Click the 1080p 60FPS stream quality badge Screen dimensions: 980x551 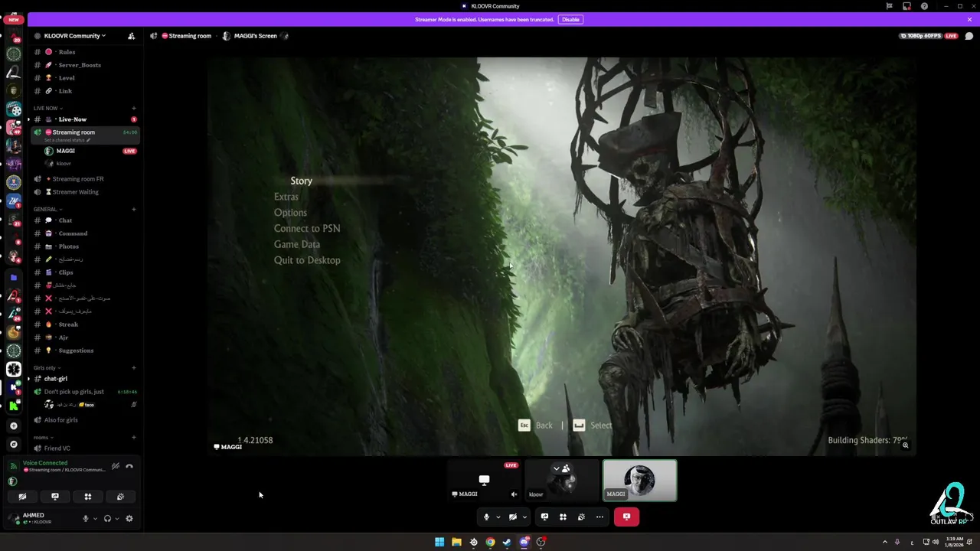click(922, 36)
